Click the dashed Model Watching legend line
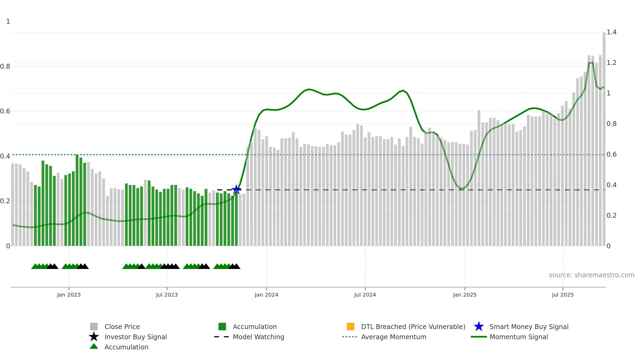Viewport: 644px width, 362px height. click(222, 337)
